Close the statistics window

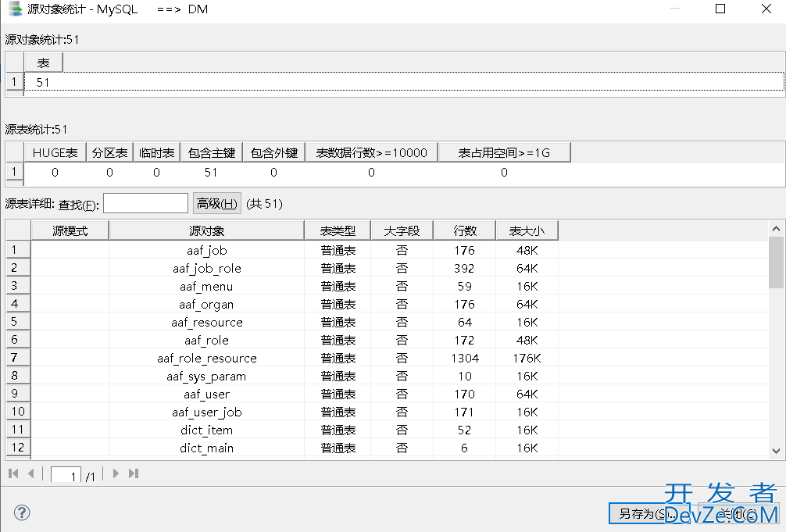[x=766, y=9]
